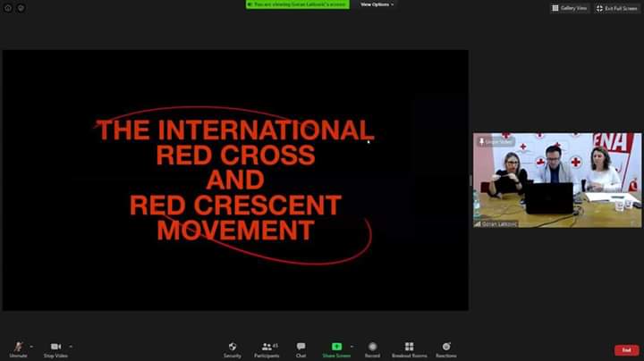Open audio options arrow next to Unmute
This screenshot has width=644, height=361.
click(x=31, y=347)
